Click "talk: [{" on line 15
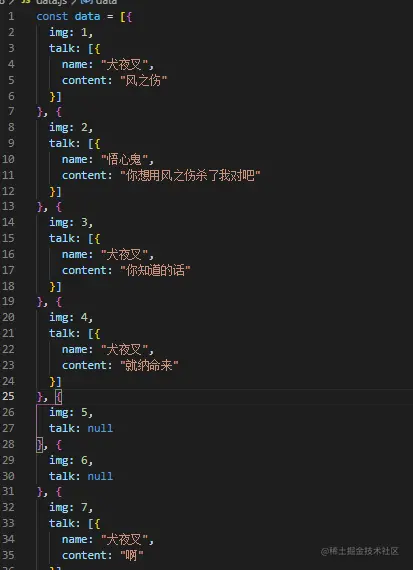Screen dimensions: 413x570 pyautogui.click(x=75, y=238)
